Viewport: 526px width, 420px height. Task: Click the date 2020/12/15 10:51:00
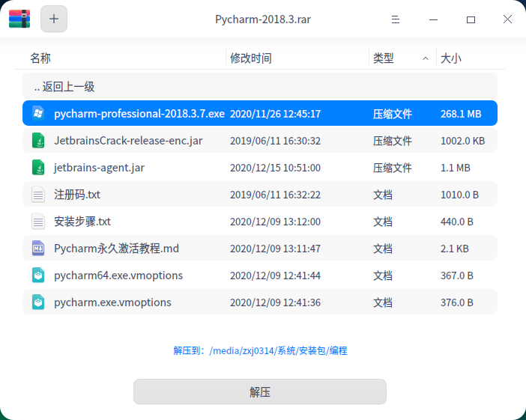(x=276, y=168)
